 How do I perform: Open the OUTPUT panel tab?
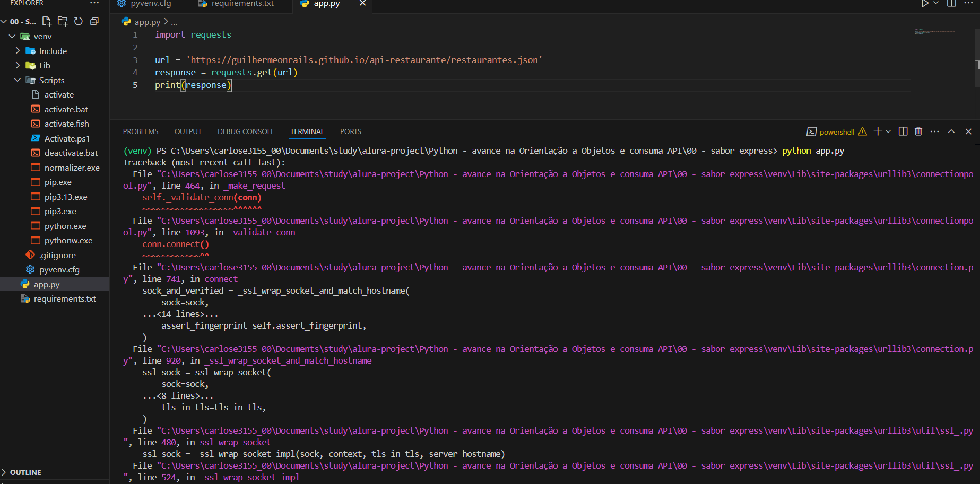[188, 131]
